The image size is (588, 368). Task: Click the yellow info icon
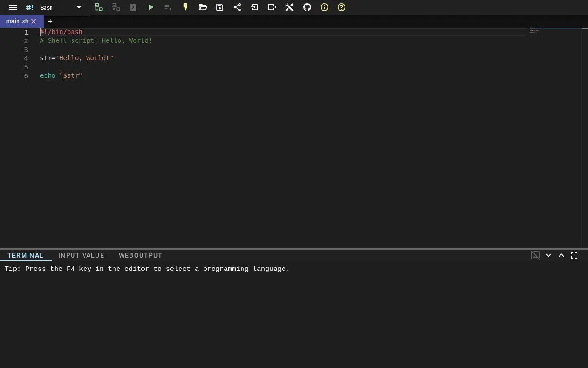pyautogui.click(x=324, y=7)
